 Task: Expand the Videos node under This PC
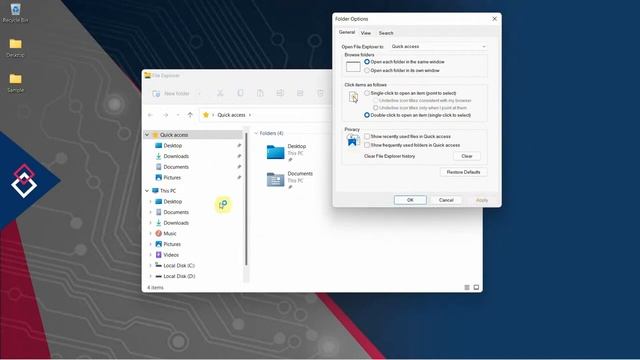151,255
